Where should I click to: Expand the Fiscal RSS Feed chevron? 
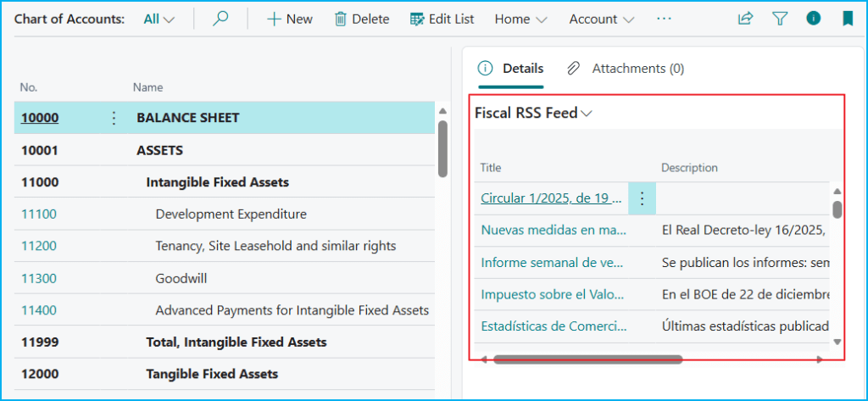(587, 114)
